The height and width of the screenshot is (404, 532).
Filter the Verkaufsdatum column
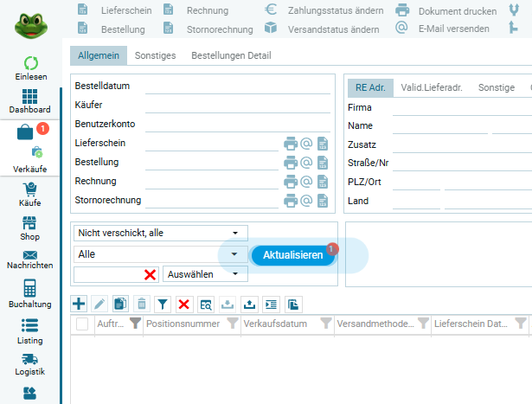(325, 324)
